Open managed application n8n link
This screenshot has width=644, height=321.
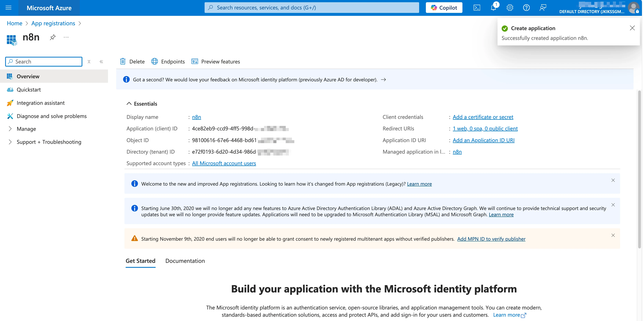click(457, 152)
